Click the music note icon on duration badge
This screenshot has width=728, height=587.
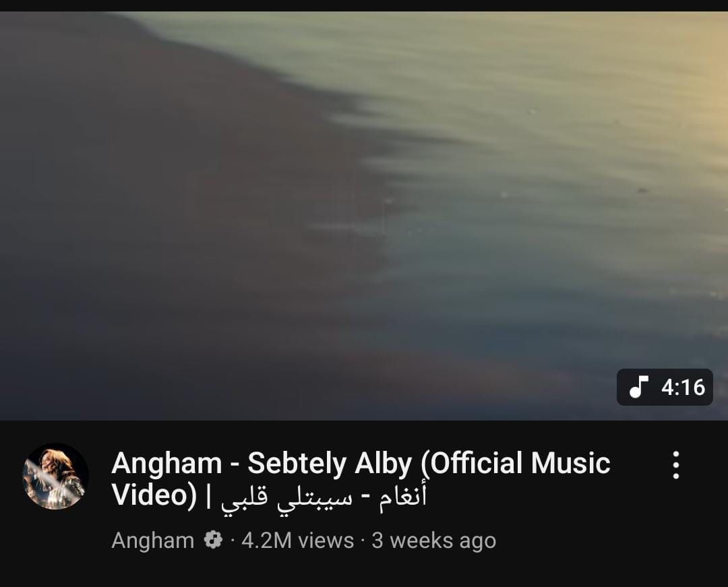(638, 387)
